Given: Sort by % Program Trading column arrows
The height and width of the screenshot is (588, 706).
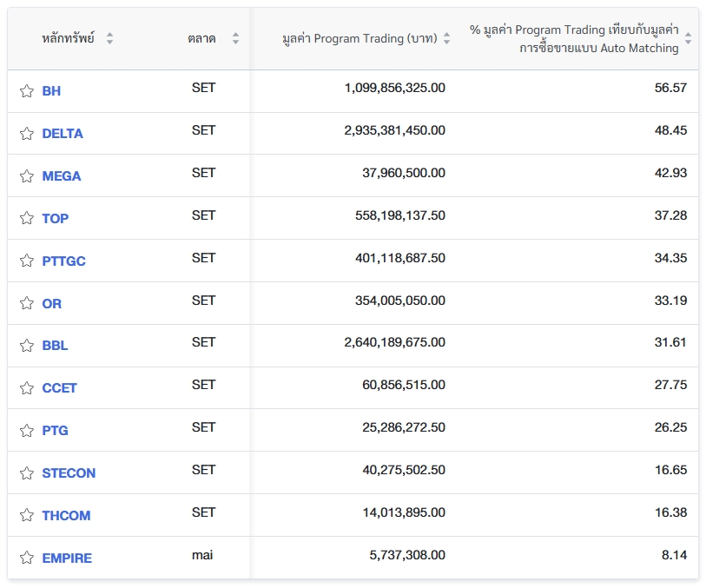Looking at the screenshot, I should tap(688, 39).
